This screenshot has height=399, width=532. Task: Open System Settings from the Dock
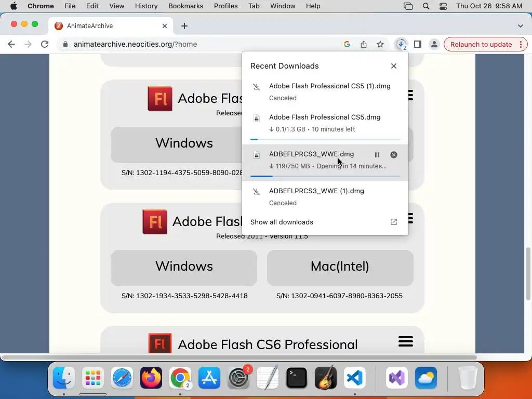click(238, 378)
